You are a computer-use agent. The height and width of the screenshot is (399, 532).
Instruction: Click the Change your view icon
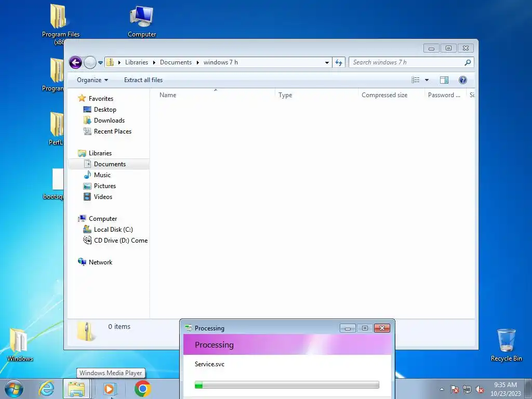[x=415, y=80]
